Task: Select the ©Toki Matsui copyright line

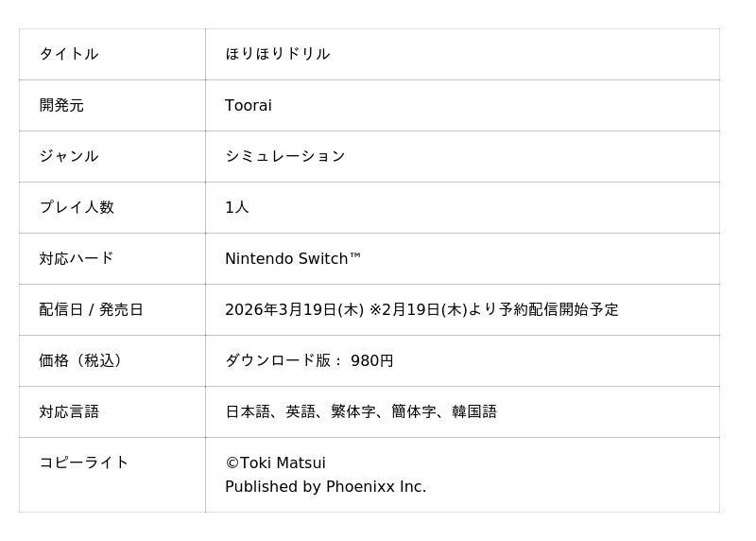Action: click(275, 462)
